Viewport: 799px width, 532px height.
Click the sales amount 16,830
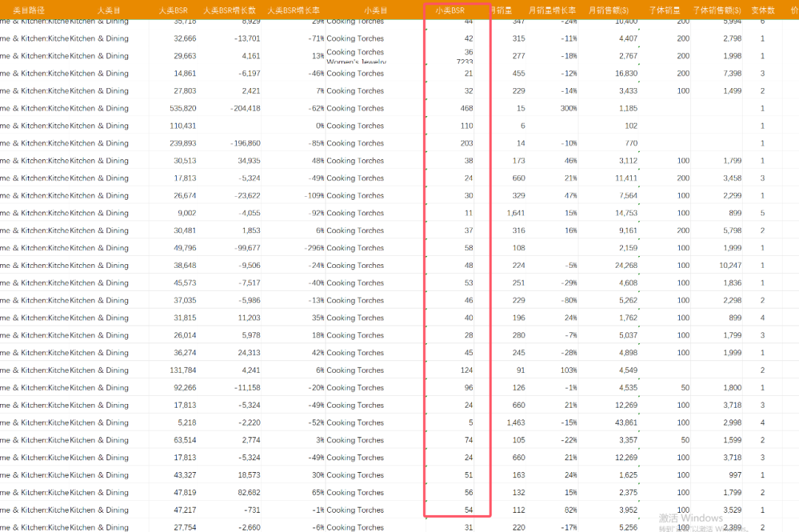[627, 73]
